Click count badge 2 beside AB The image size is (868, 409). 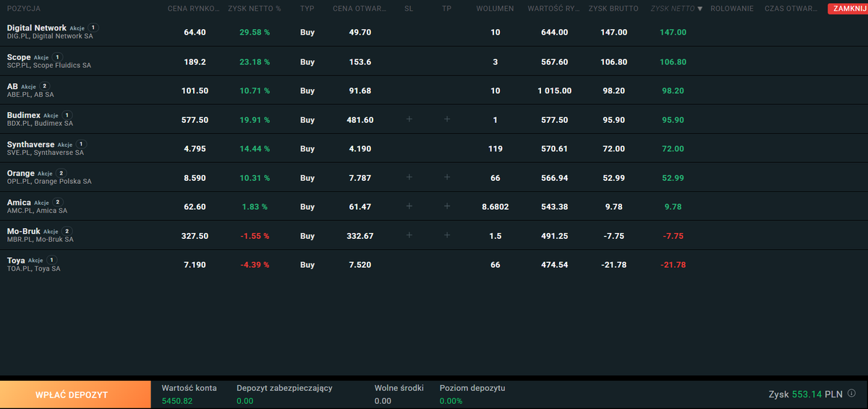pyautogui.click(x=43, y=86)
